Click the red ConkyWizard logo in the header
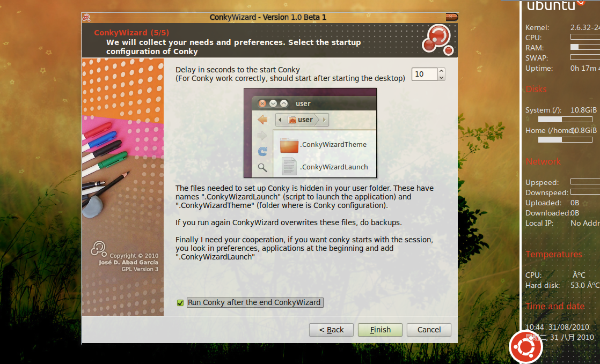Viewport: 600px width, 364px height. point(438,40)
